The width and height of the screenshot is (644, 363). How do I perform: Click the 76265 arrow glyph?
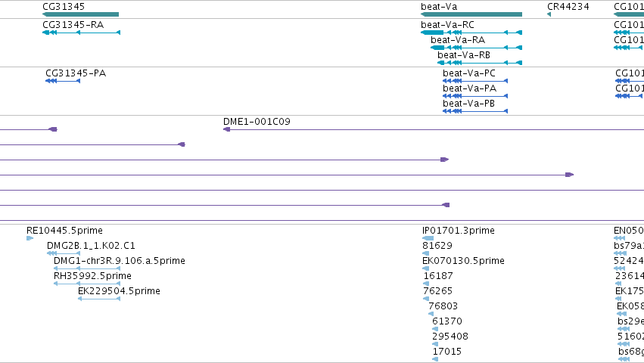click(426, 299)
